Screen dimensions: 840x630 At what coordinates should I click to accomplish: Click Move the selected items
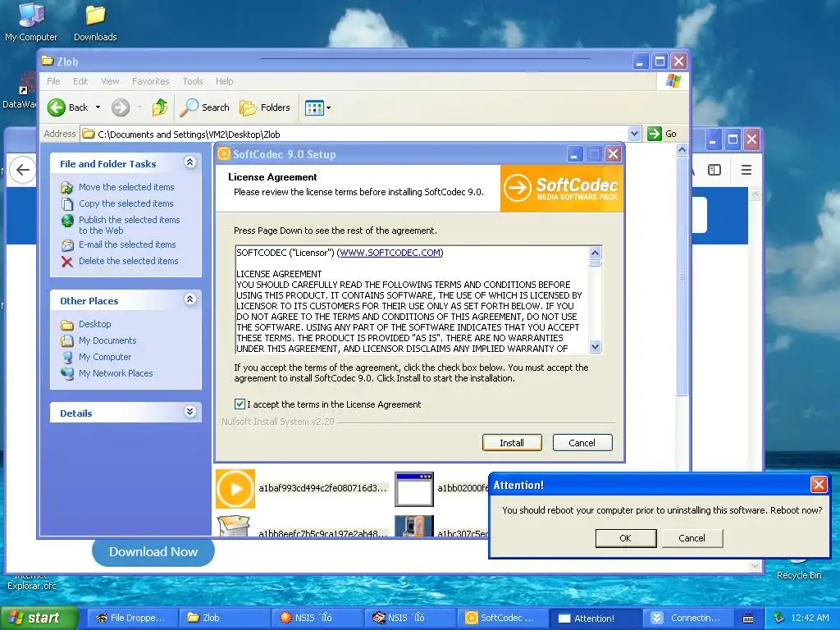126,187
